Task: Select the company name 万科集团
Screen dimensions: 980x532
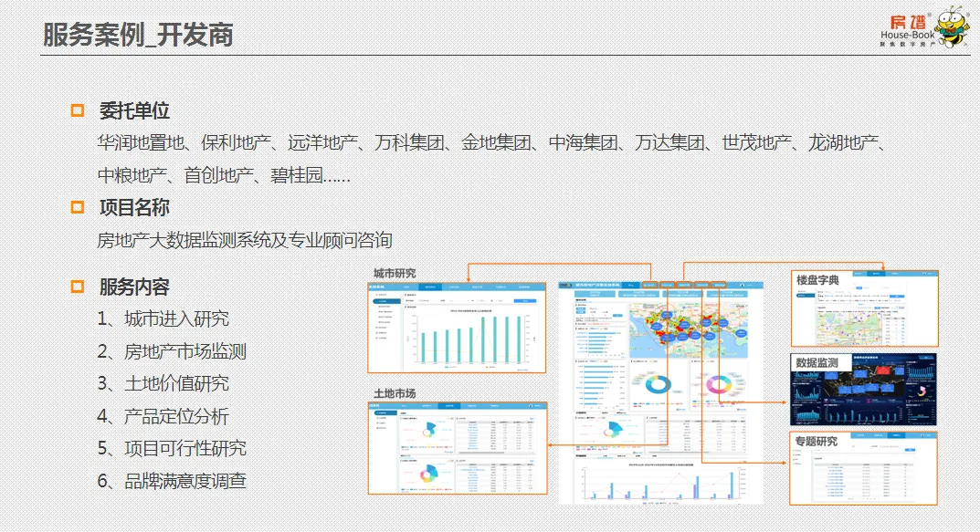Action: tap(409, 142)
